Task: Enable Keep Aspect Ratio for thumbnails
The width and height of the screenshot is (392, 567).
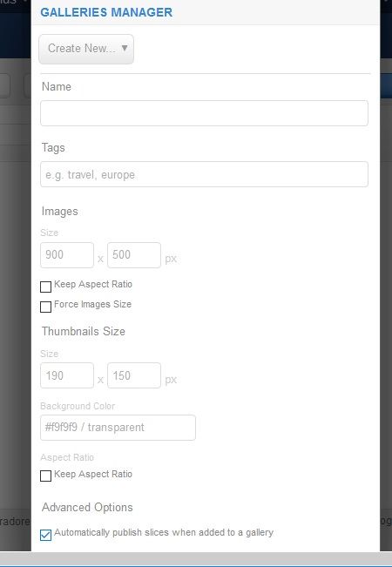Action: click(45, 476)
